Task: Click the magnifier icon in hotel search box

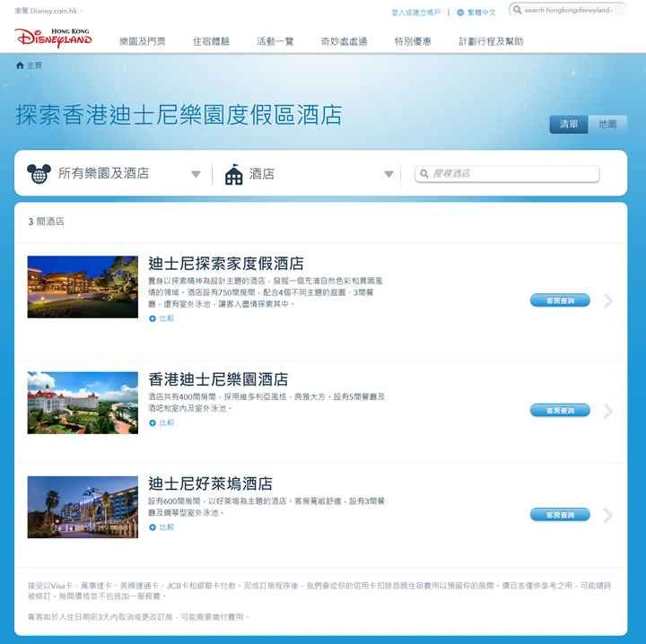Action: pyautogui.click(x=423, y=174)
